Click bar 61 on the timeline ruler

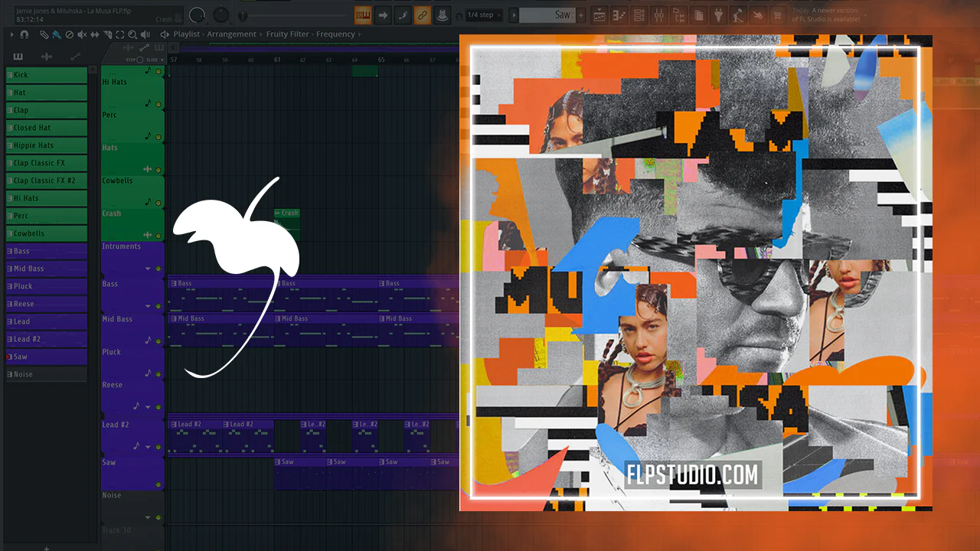click(277, 59)
